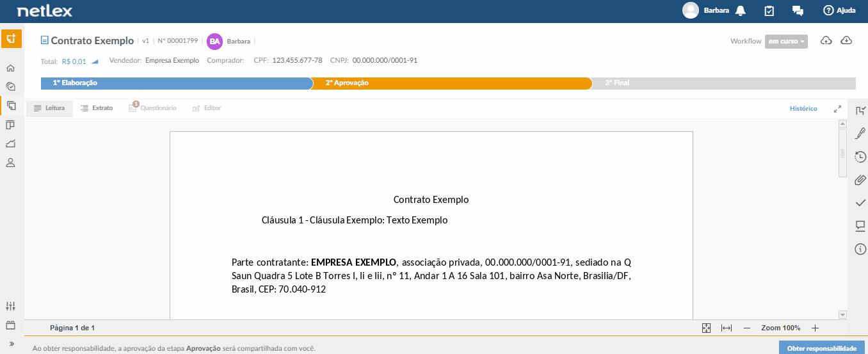Switch to the Questionário tab
The width and height of the screenshot is (868, 354).
[x=152, y=108]
